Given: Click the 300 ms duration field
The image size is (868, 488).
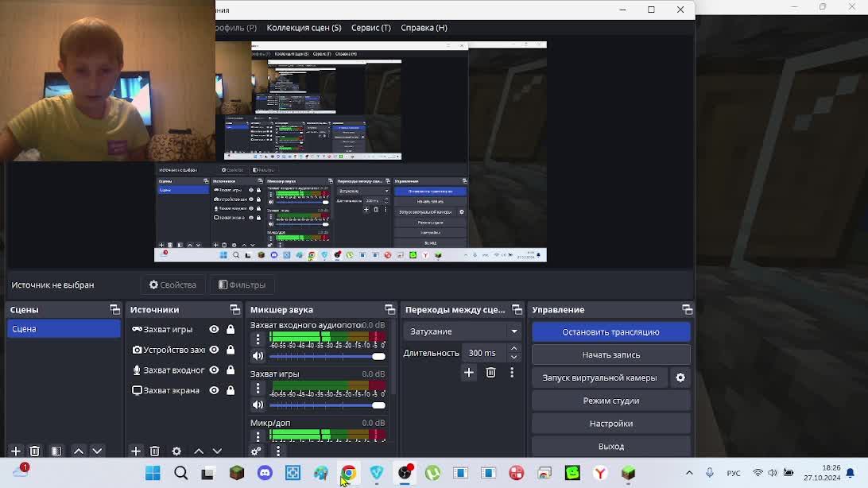Looking at the screenshot, I should [x=485, y=353].
